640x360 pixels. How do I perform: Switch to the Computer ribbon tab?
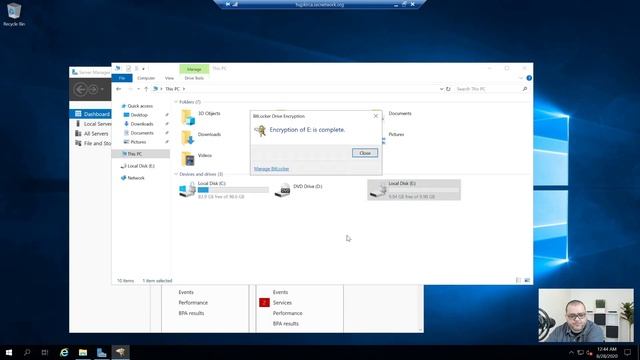(146, 78)
